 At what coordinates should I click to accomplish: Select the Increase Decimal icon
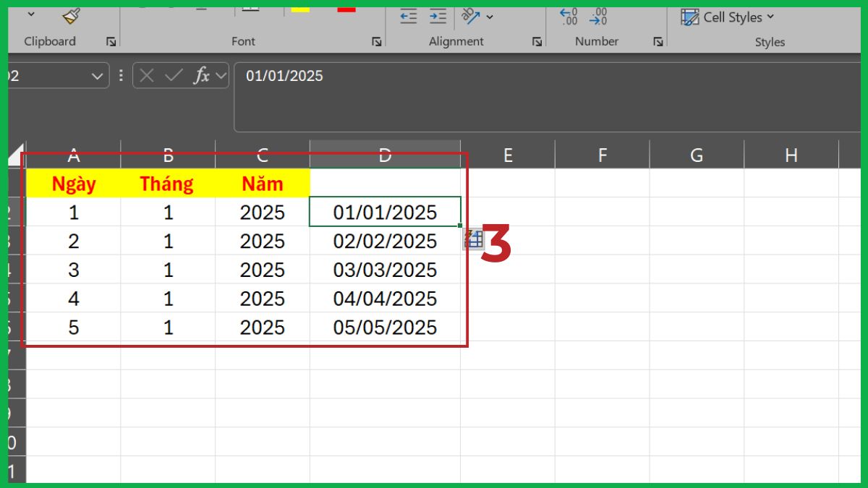pos(569,16)
